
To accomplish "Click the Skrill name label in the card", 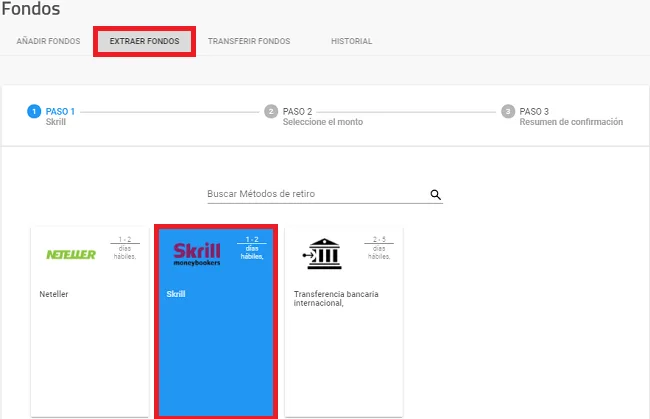I will [176, 294].
